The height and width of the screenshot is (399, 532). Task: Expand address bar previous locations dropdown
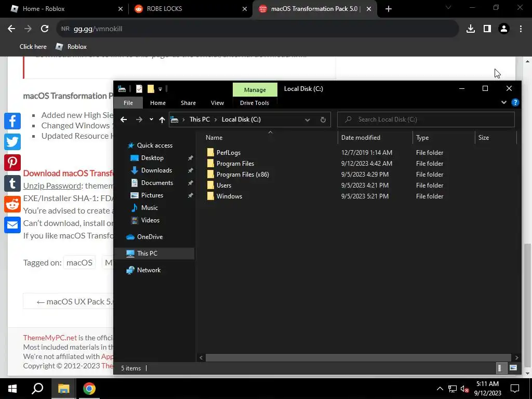point(308,120)
